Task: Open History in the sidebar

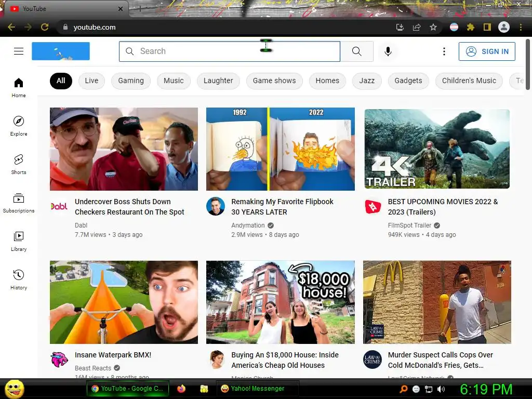Action: click(19, 280)
